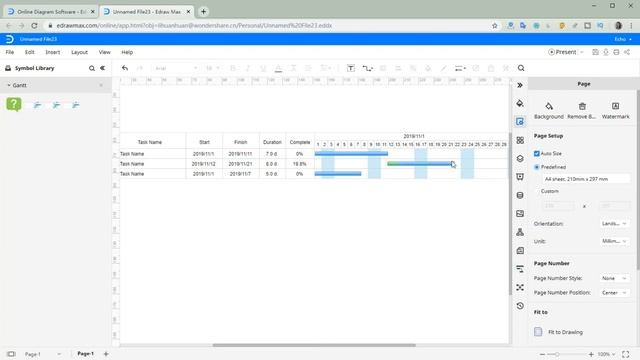
Task: Open the Page-1 selector dropdown
Action: click(x=42, y=354)
